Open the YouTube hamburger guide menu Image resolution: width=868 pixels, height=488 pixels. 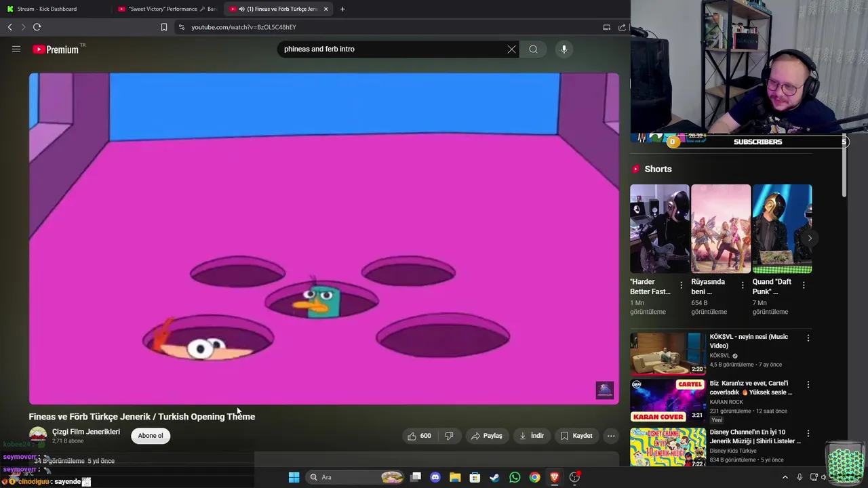(16, 49)
